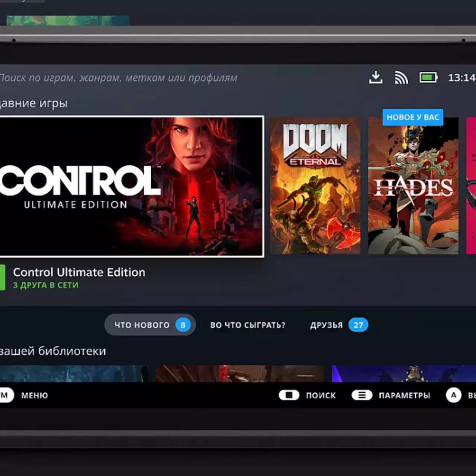Image resolution: width=476 pixels, height=476 pixels.
Task: Open Control Ultimate Edition banner
Action: [132, 187]
